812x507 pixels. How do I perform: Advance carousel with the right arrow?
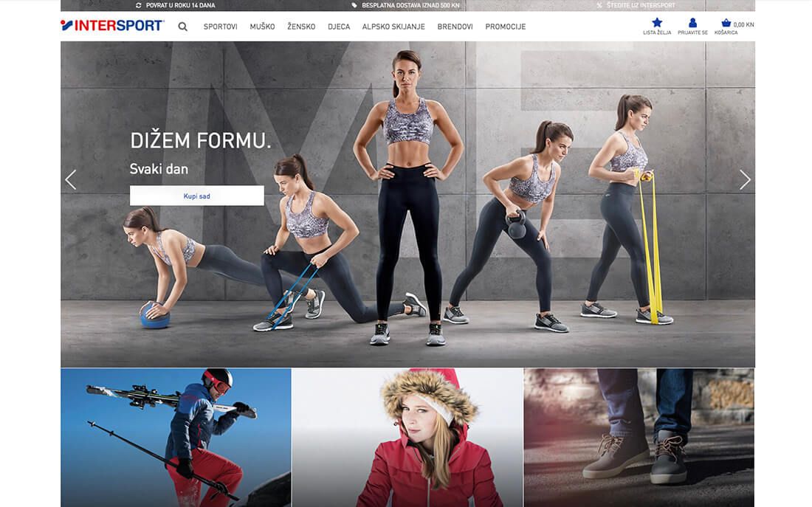point(745,179)
